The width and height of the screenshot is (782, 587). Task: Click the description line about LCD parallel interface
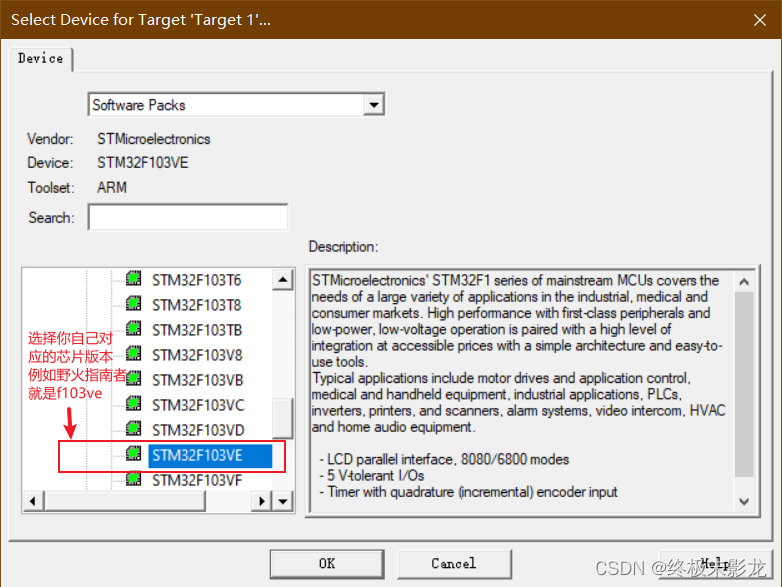pyautogui.click(x=444, y=459)
